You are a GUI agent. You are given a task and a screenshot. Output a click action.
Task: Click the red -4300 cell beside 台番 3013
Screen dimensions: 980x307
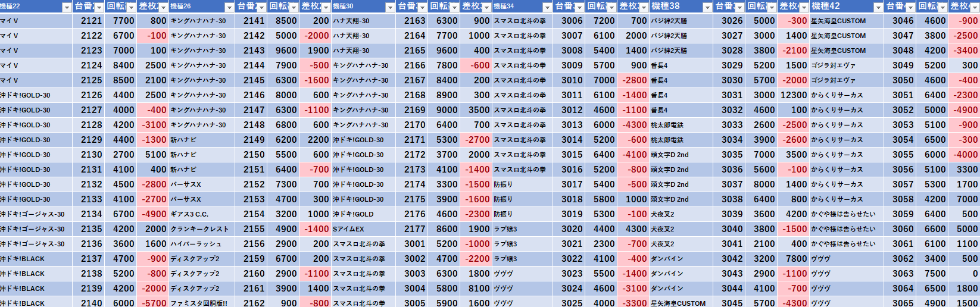coord(633,125)
